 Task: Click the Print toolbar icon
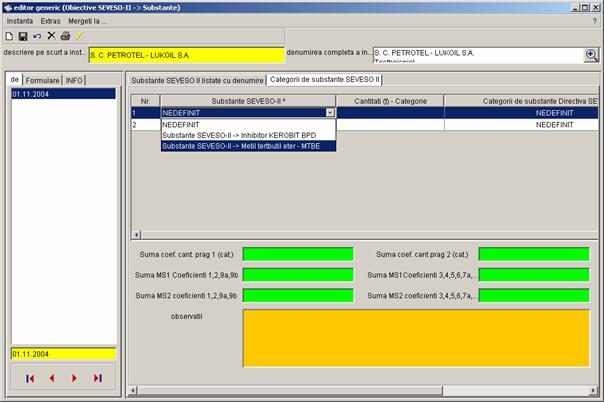[65, 36]
